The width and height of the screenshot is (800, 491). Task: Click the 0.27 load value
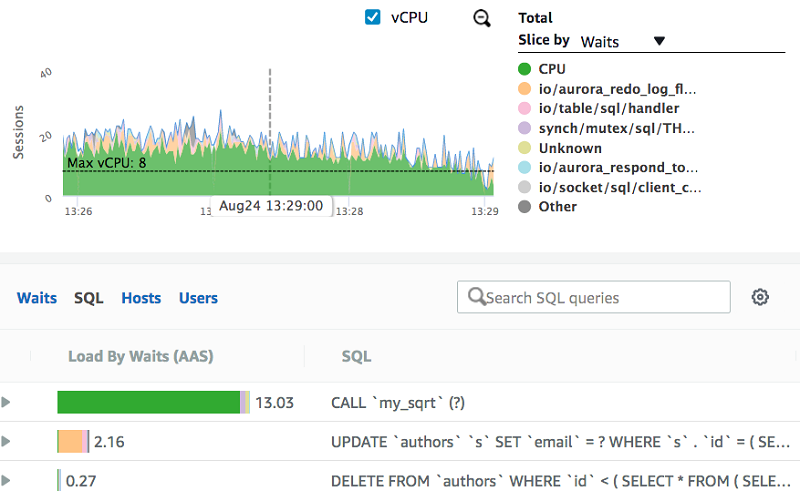click(81, 481)
